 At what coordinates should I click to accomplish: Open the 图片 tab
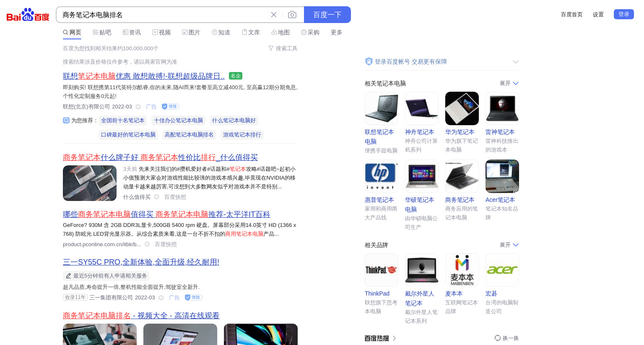[191, 32]
